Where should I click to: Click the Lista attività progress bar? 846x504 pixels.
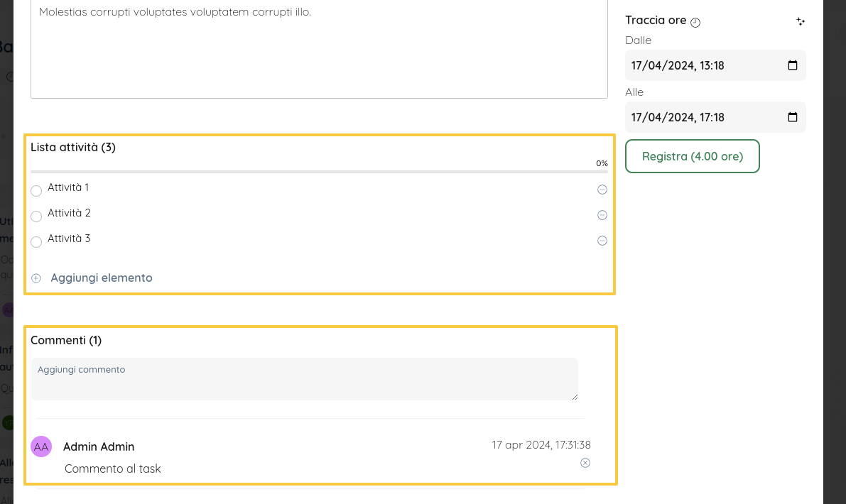coord(319,172)
